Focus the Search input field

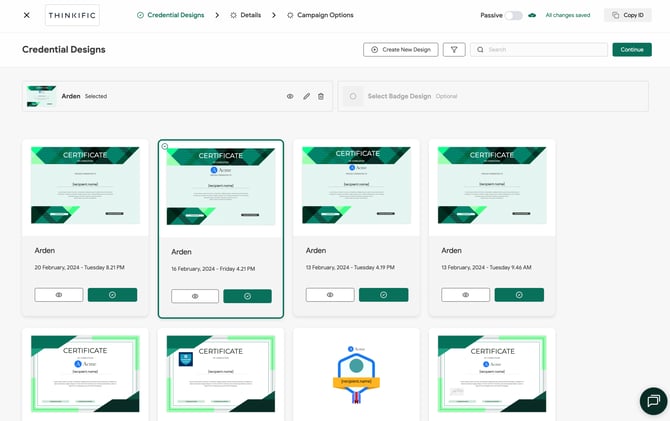pyautogui.click(x=539, y=50)
